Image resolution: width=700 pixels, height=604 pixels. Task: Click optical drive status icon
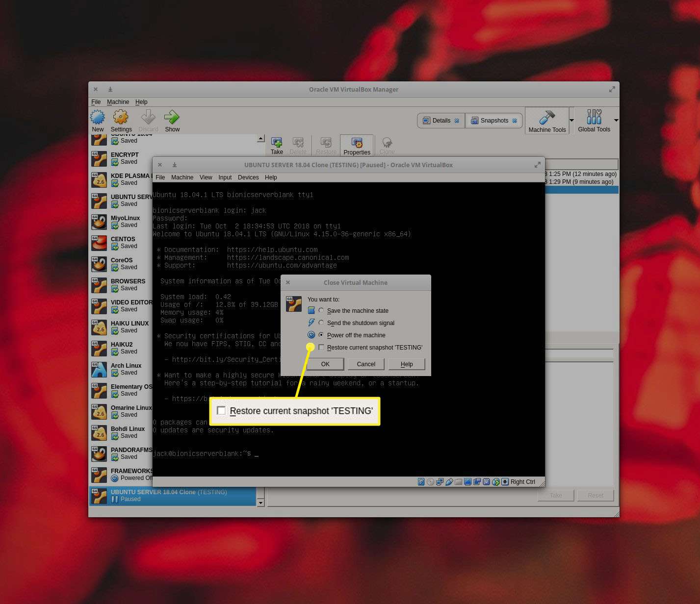[x=430, y=482]
